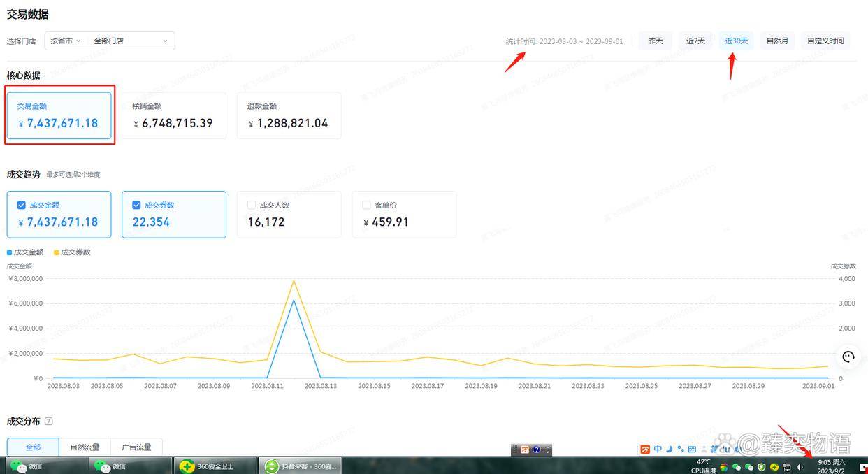Viewport: 868px width, 474px height.
Task: Select the 近7天 time range tab
Action: (695, 41)
